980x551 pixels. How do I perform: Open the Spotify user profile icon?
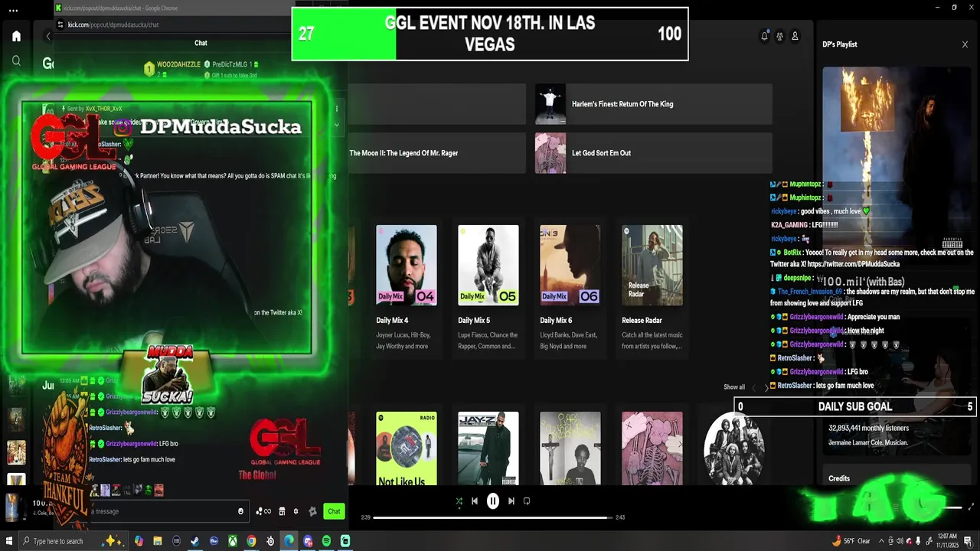795,36
